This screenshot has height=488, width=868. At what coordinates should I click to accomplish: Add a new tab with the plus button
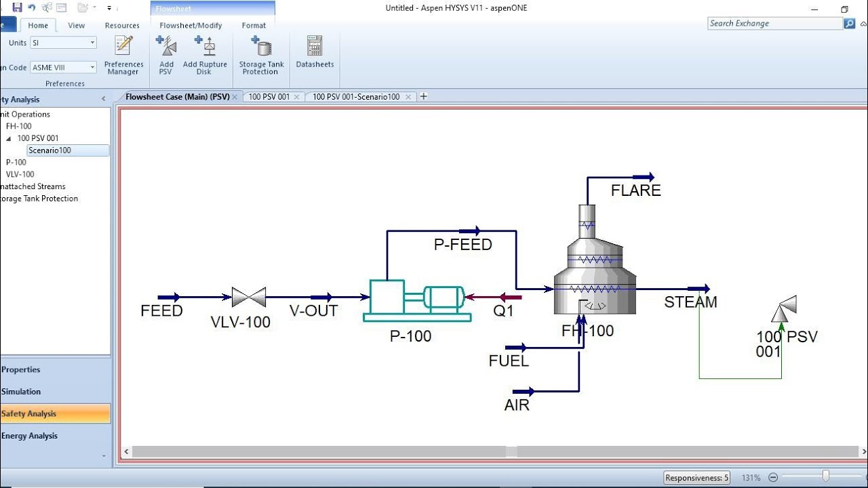click(424, 96)
